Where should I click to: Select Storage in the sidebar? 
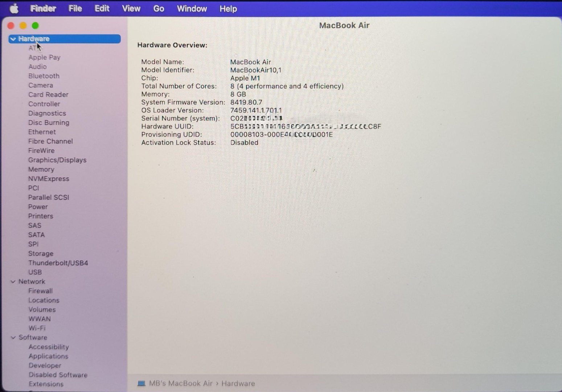[41, 254]
